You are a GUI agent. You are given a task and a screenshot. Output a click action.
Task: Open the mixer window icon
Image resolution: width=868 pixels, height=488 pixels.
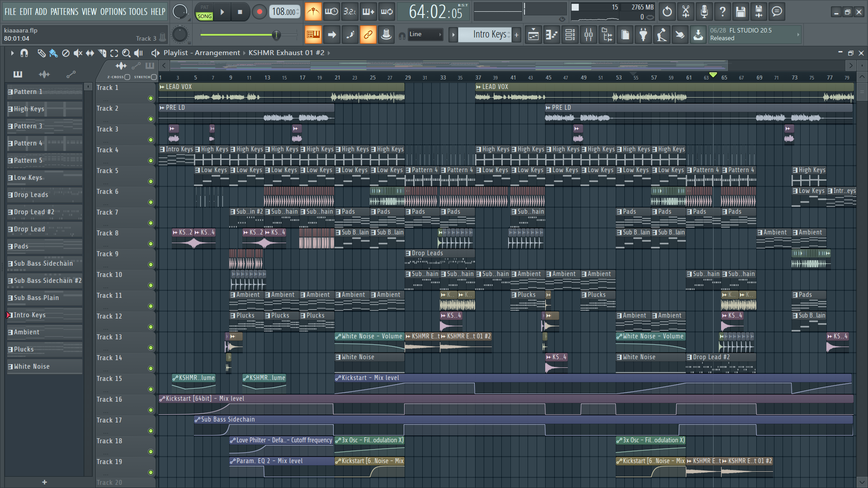click(589, 35)
